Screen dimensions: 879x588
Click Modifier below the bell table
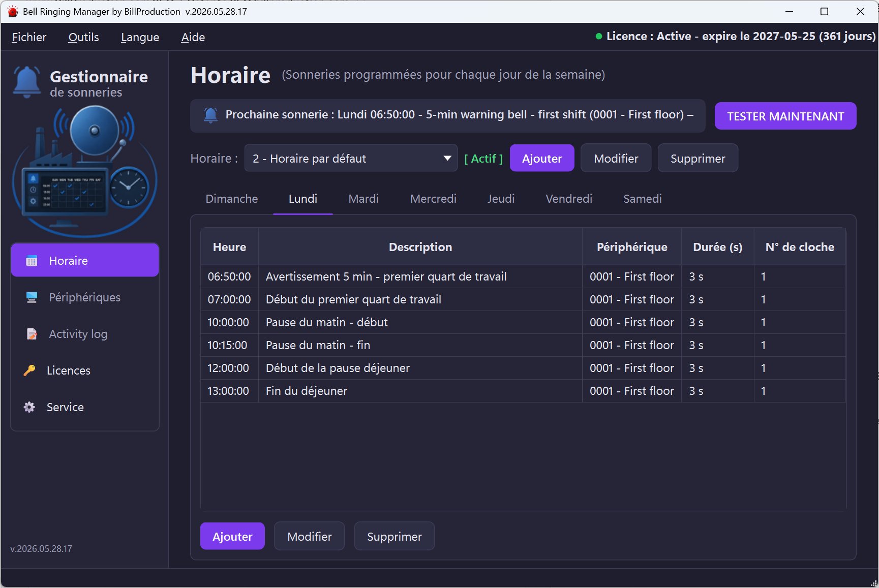point(309,536)
